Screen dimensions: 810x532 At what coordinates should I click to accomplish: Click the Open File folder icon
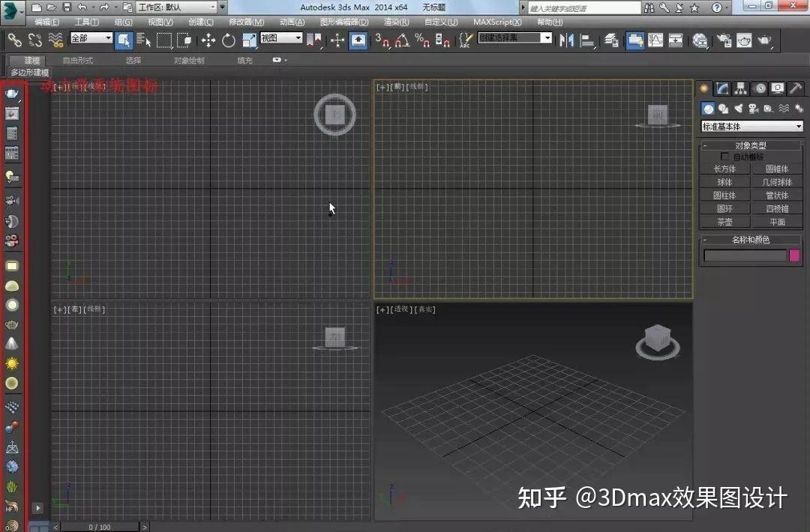pyautogui.click(x=51, y=7)
